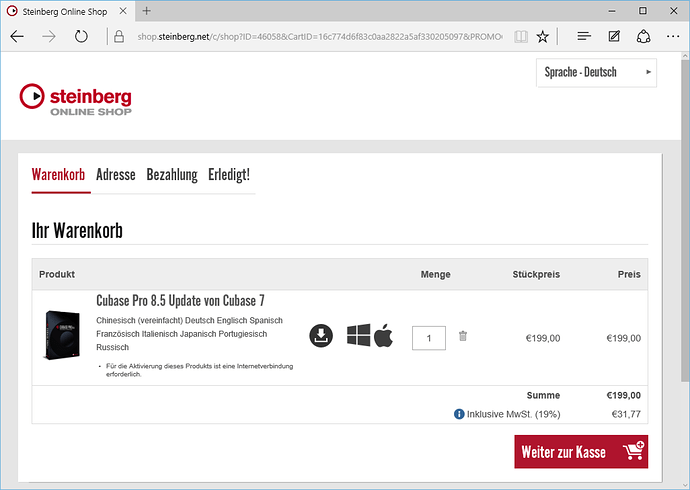The image size is (690, 490).
Task: Click the Apple platform icon
Action: 383,335
